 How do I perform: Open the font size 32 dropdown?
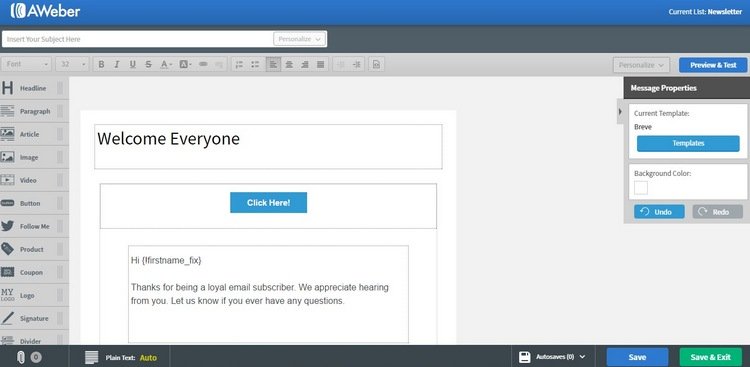point(72,65)
